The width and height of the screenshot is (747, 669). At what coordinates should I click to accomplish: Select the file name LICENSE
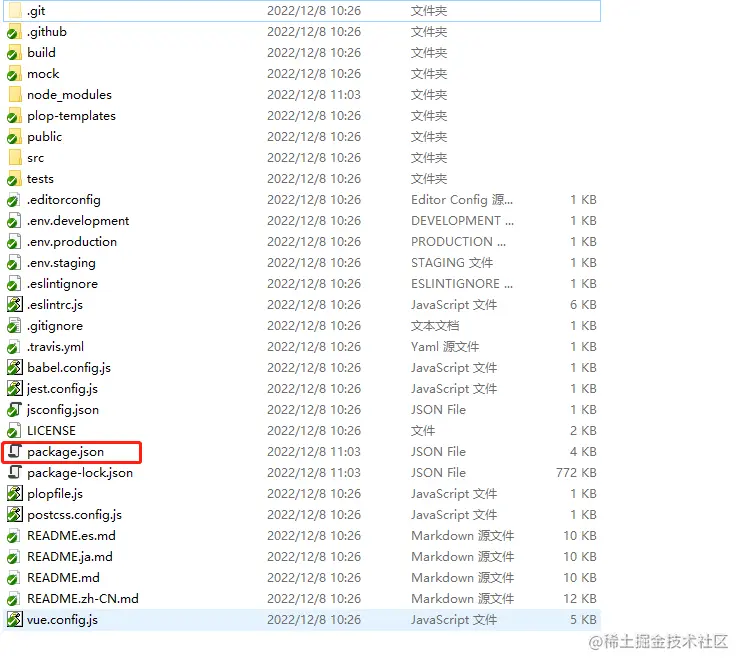(x=51, y=431)
